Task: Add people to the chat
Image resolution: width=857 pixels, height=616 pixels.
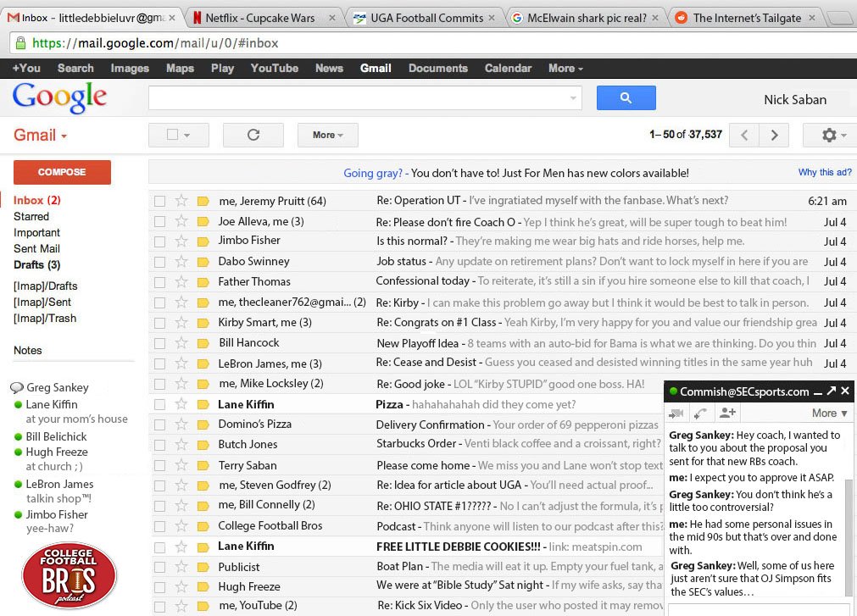Action: point(727,413)
